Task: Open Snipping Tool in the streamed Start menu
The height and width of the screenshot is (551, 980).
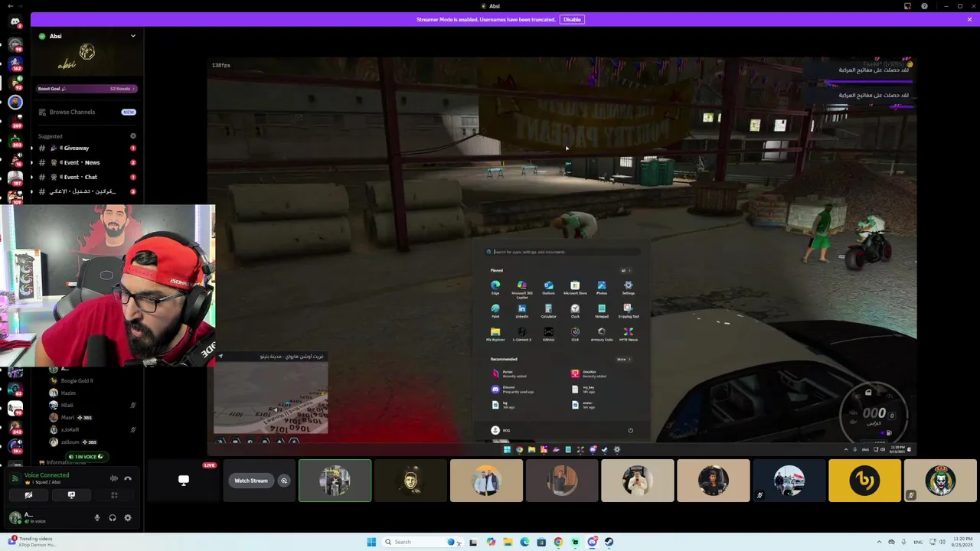Action: tap(629, 311)
